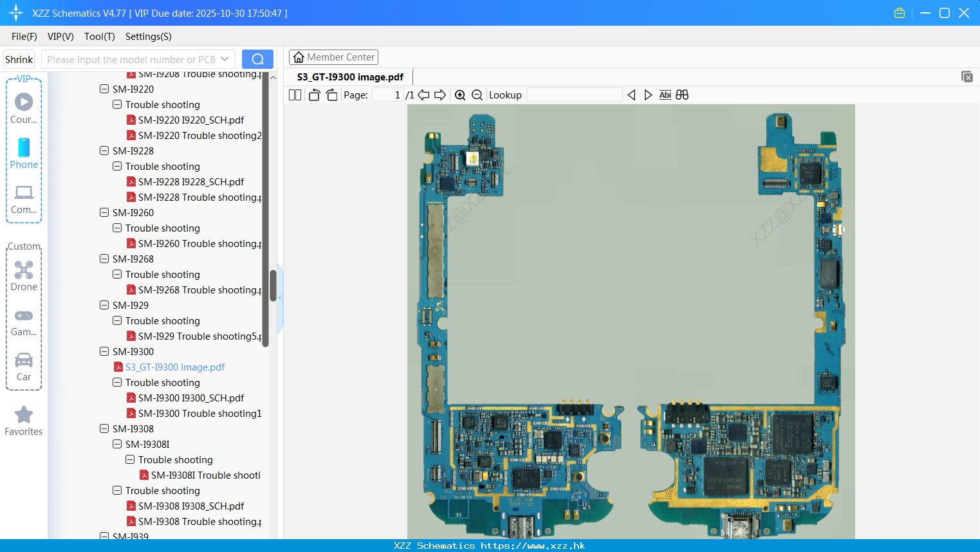980x552 pixels.
Task: Open the Computer category in sidebar
Action: pos(24,199)
